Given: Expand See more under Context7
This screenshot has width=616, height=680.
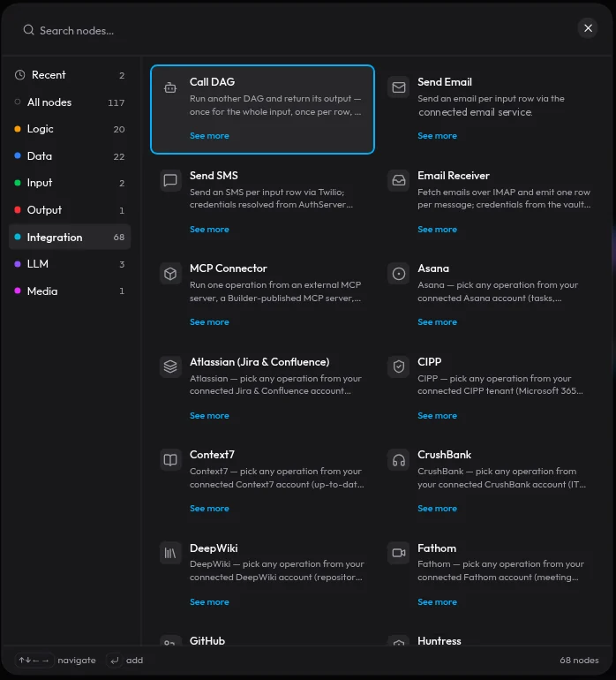Looking at the screenshot, I should [209, 509].
